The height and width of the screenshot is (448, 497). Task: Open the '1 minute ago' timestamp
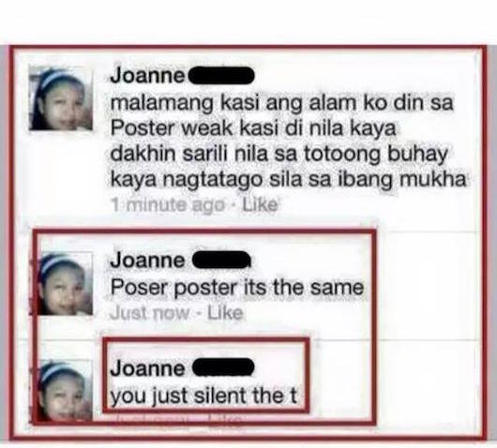(x=168, y=204)
